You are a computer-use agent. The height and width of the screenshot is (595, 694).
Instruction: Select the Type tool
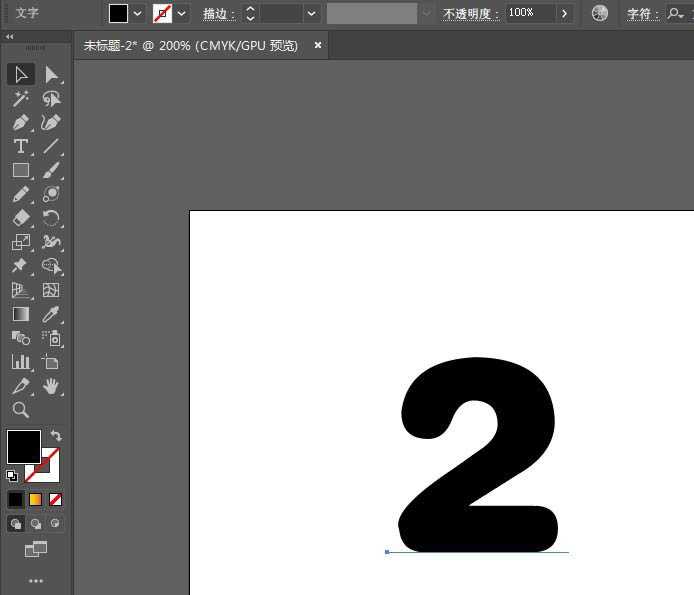21,147
